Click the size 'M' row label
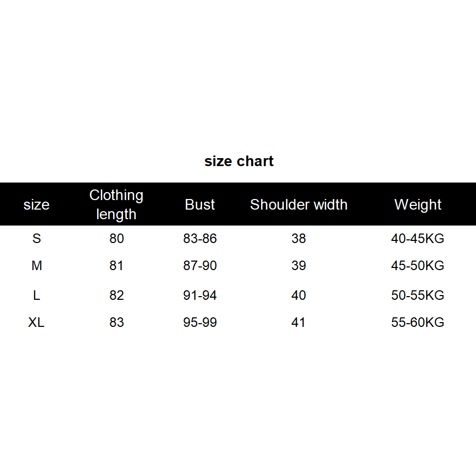This screenshot has height=476, width=476. pos(37,266)
